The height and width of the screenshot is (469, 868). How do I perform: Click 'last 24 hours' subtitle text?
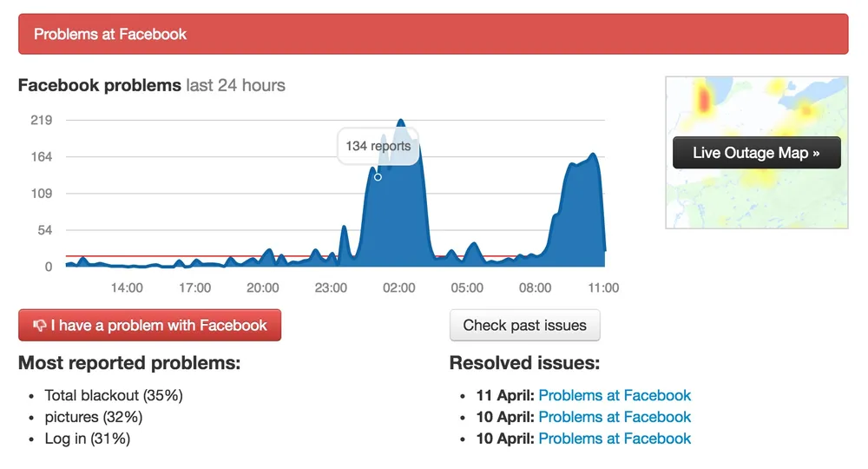(236, 85)
